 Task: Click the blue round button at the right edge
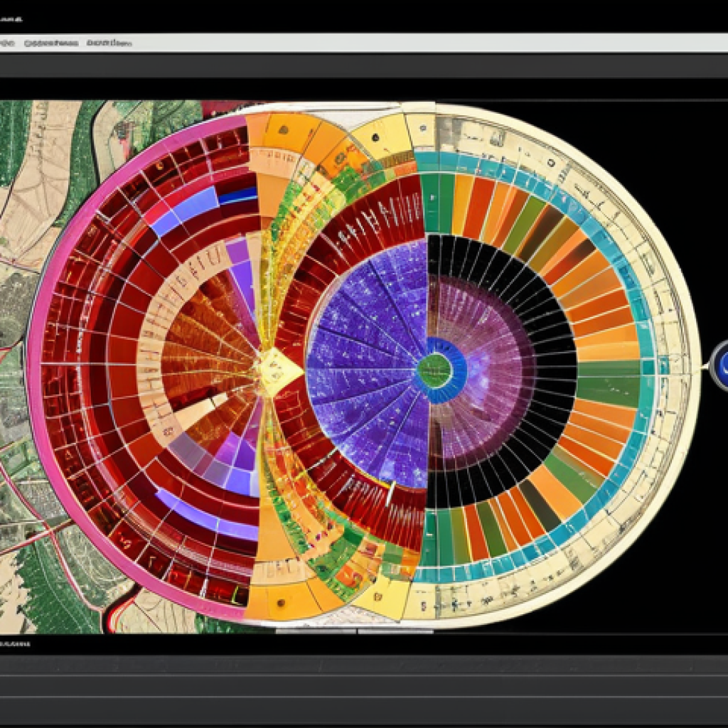click(721, 365)
